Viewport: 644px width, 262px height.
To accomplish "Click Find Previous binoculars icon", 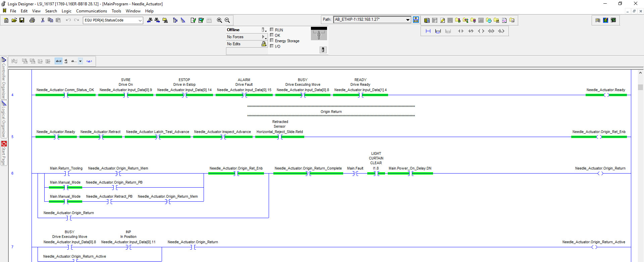I will 150,20.
